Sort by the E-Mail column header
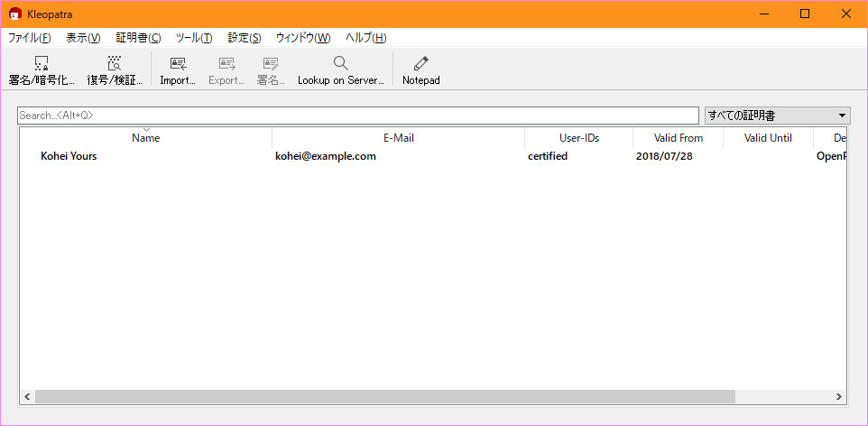The width and height of the screenshot is (868, 426). [399, 138]
